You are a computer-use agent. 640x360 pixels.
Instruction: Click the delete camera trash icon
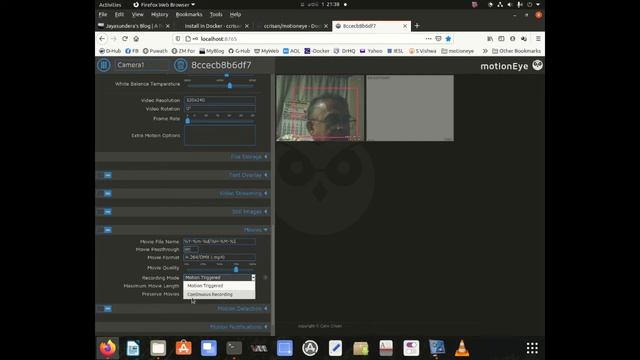[180, 65]
